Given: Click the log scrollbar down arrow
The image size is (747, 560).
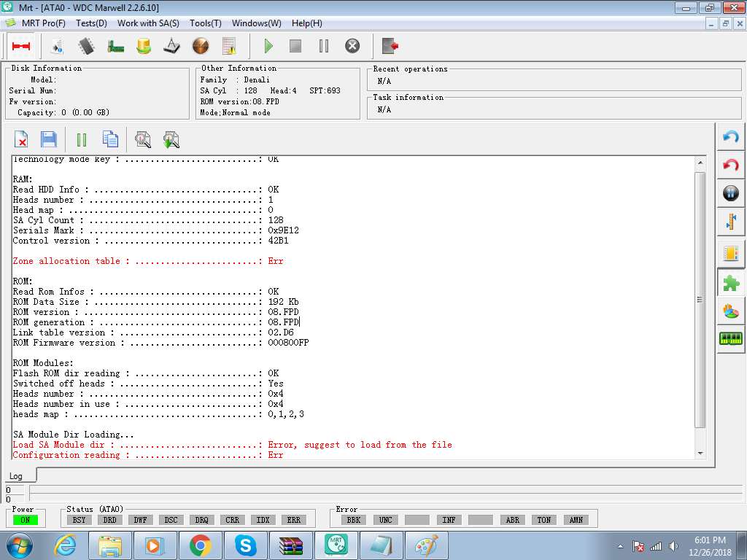Looking at the screenshot, I should (700, 454).
